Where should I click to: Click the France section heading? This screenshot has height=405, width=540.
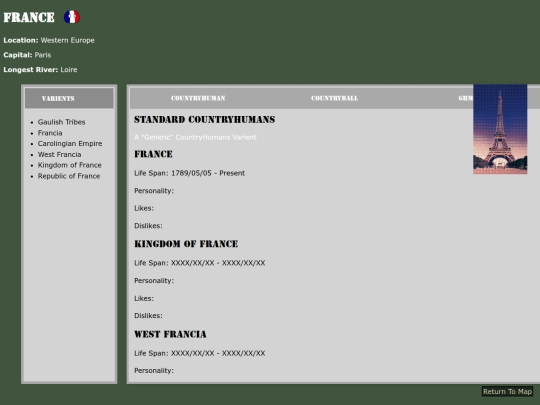click(x=153, y=154)
